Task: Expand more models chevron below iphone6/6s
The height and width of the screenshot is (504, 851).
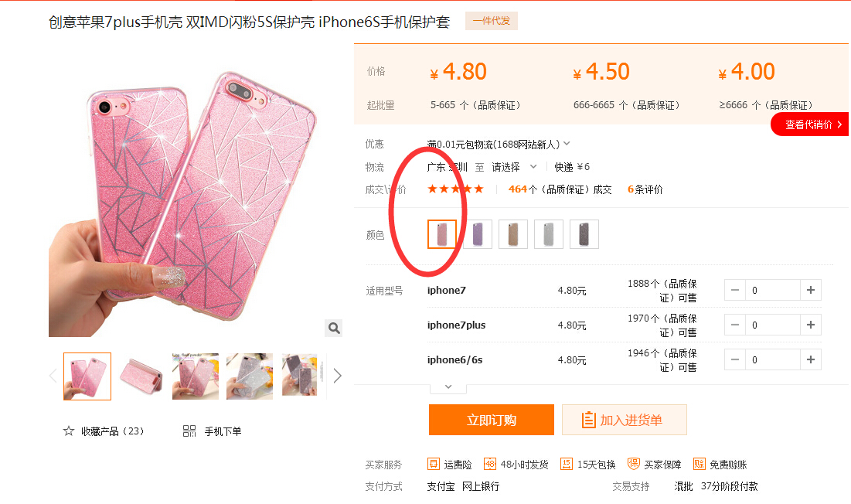Action: 448,387
